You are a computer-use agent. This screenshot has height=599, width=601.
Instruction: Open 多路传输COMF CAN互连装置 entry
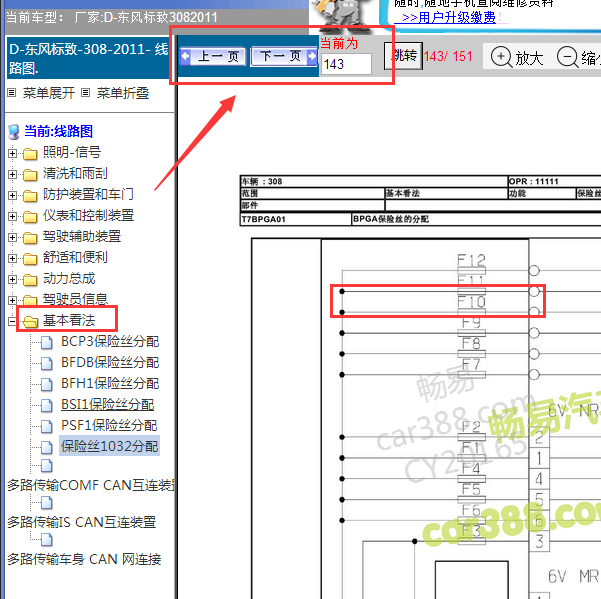(x=91, y=486)
